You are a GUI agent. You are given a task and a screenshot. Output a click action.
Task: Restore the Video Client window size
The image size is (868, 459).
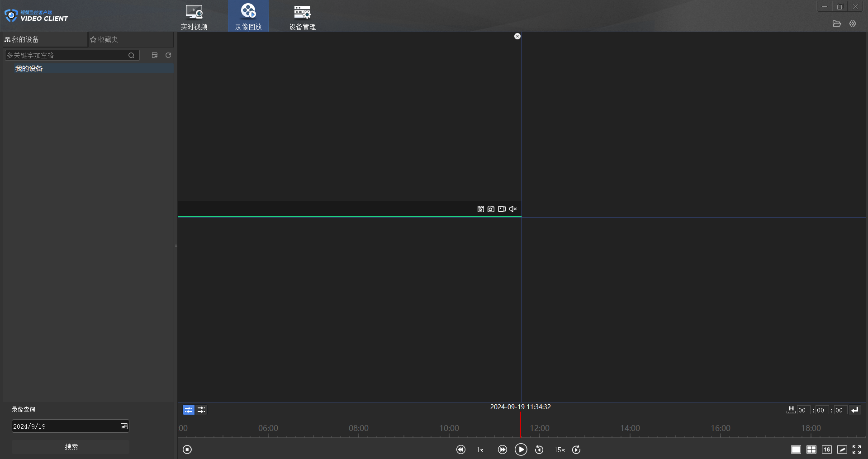(x=840, y=6)
